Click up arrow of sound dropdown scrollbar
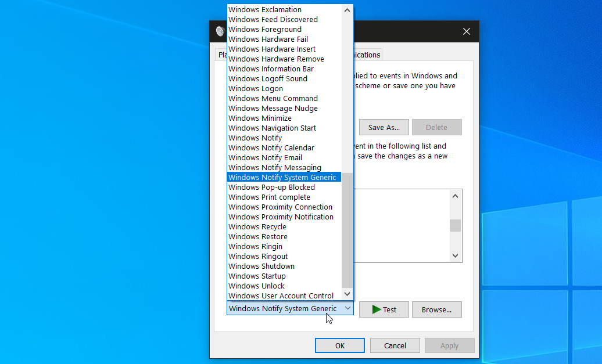This screenshot has width=602, height=364. pos(347,10)
